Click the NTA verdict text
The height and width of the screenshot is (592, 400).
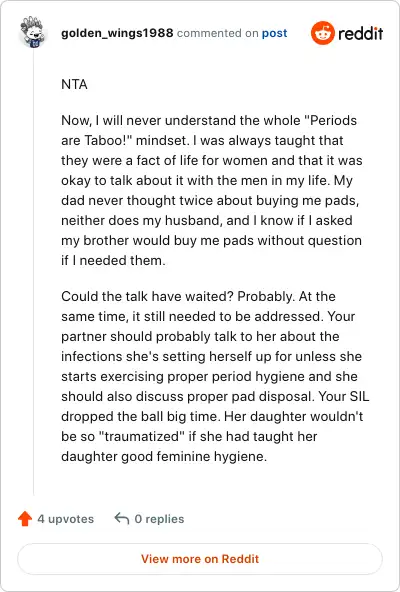pyautogui.click(x=74, y=84)
